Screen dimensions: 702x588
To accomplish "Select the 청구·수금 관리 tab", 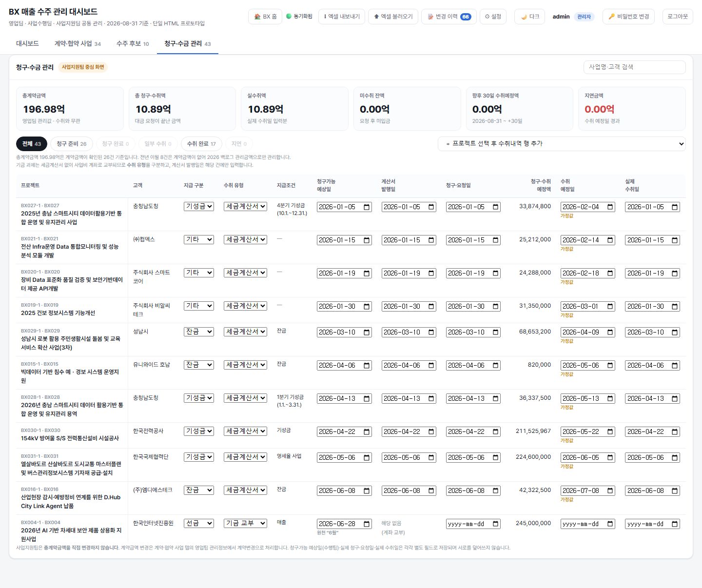I will (x=188, y=43).
